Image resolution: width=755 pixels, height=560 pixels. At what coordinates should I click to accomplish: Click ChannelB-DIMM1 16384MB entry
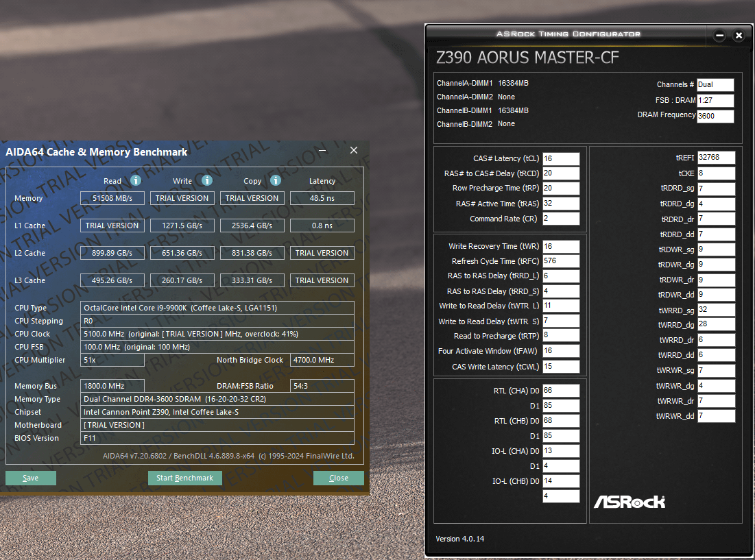[x=483, y=110]
